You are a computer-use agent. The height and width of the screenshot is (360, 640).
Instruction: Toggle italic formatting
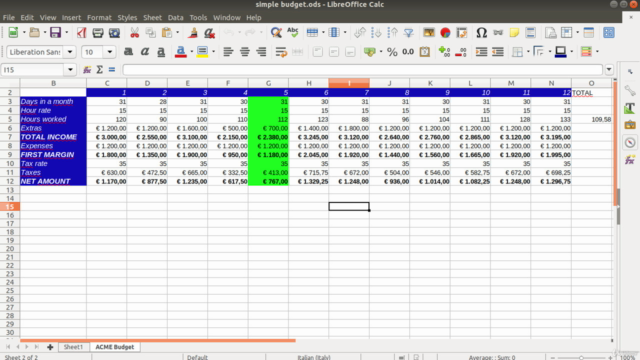tap(144, 52)
